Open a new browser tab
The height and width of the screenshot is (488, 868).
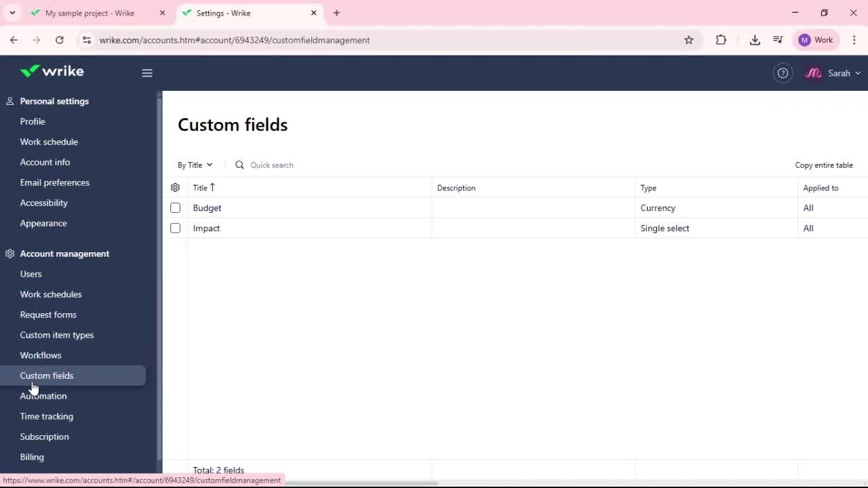[336, 13]
